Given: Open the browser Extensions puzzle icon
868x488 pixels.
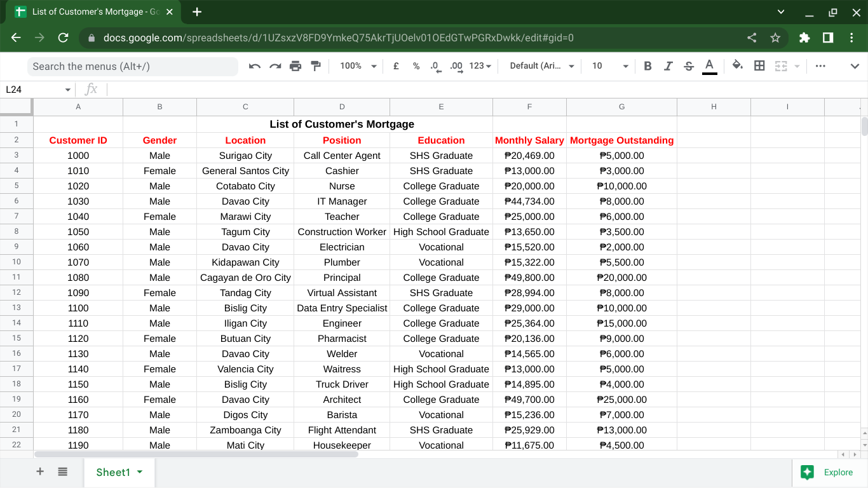Looking at the screenshot, I should pos(804,37).
